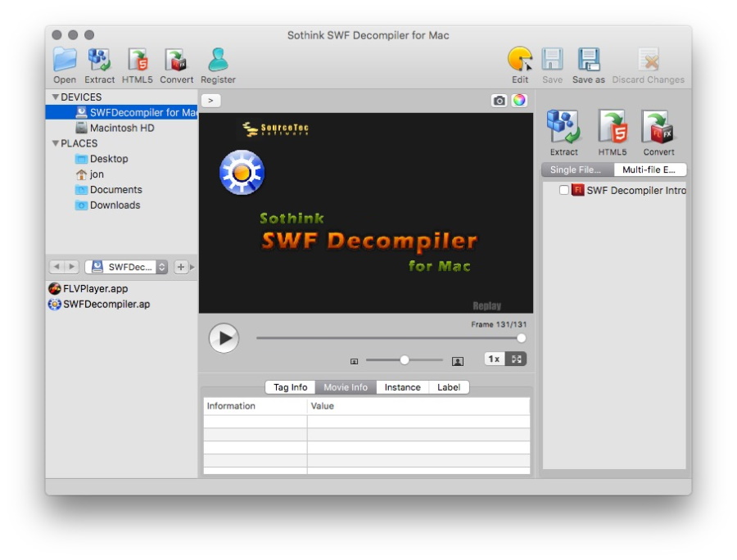Viewport: 737px width, 560px height.
Task: Play the SWF movie
Action: pos(224,338)
